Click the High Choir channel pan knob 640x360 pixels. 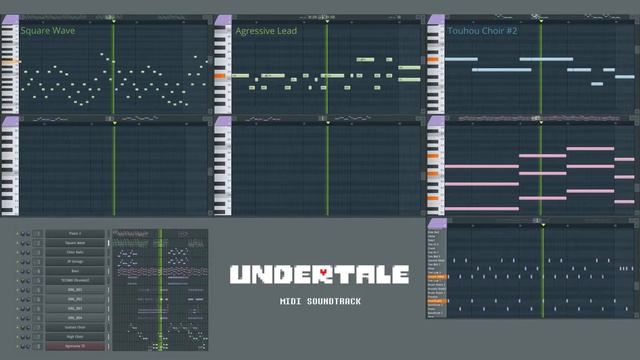point(22,337)
